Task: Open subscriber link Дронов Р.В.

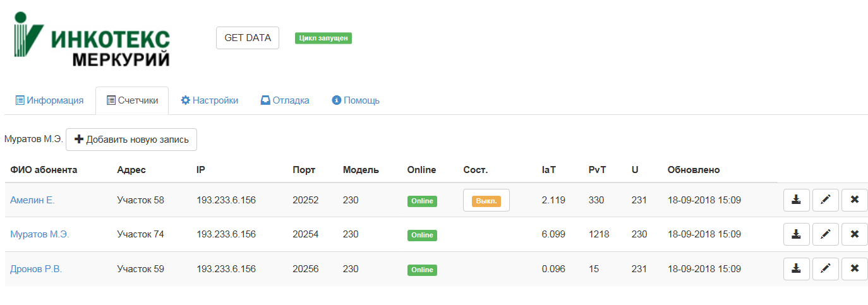Action: (x=36, y=269)
